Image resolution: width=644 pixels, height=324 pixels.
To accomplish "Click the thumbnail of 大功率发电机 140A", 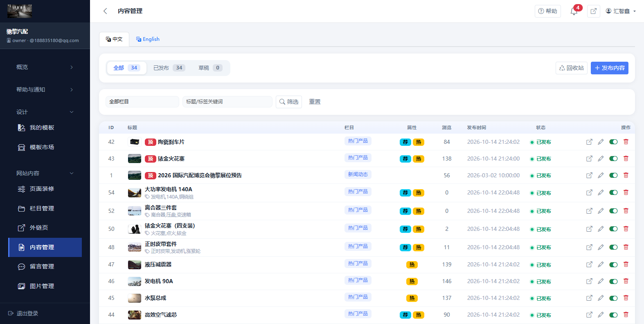I will tap(135, 192).
